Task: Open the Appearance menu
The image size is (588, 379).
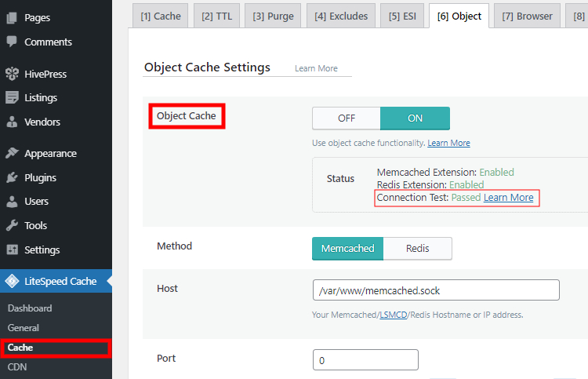Action: [x=50, y=154]
